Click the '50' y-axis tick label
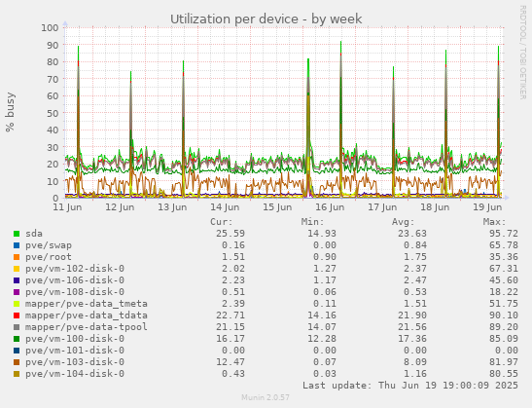 pyautogui.click(x=53, y=113)
